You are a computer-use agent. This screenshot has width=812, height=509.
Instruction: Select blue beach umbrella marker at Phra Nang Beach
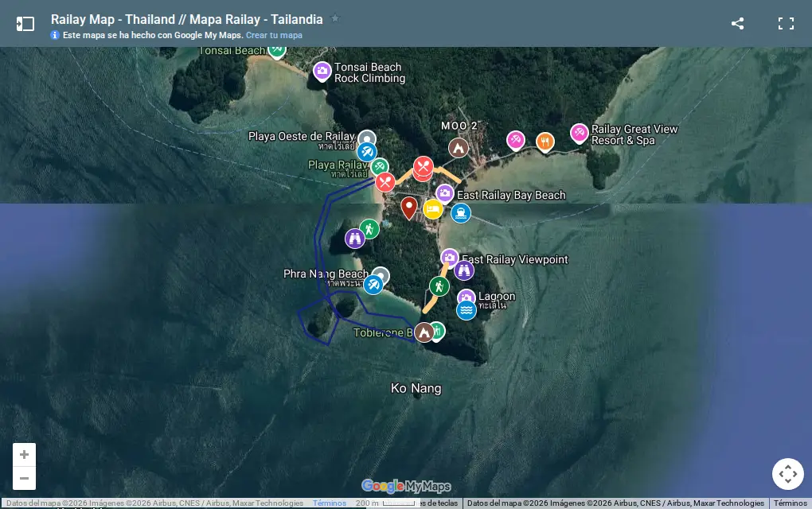tap(373, 285)
